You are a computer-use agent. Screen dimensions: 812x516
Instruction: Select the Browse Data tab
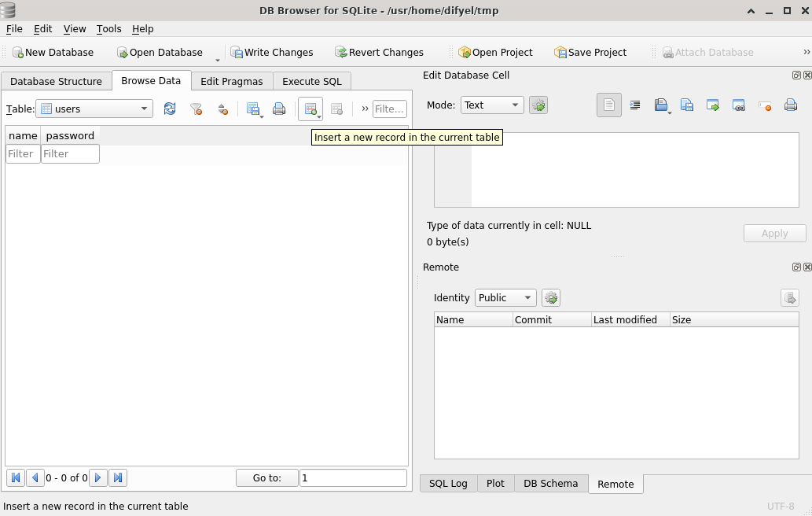[x=151, y=81]
